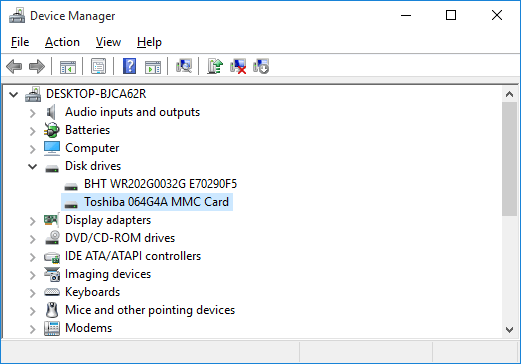
Task: Expand DVD/CD-ROM drives category
Action: [x=32, y=239]
